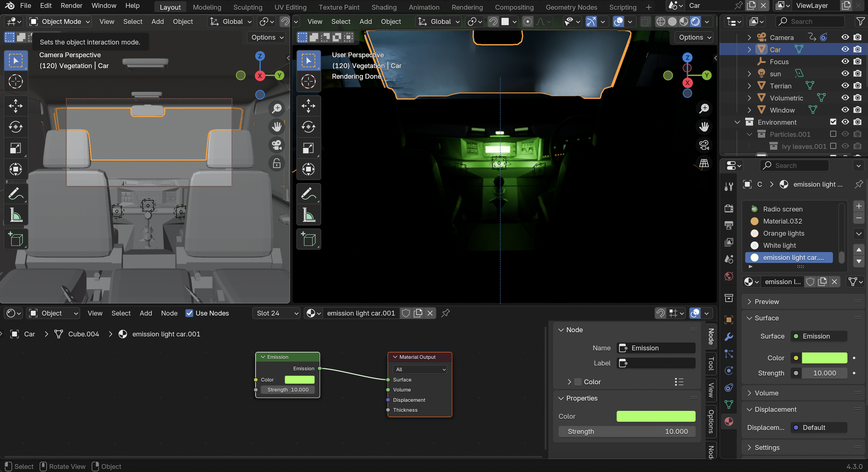
Task: Click Color swatch in Properties sidebar
Action: [x=656, y=416]
